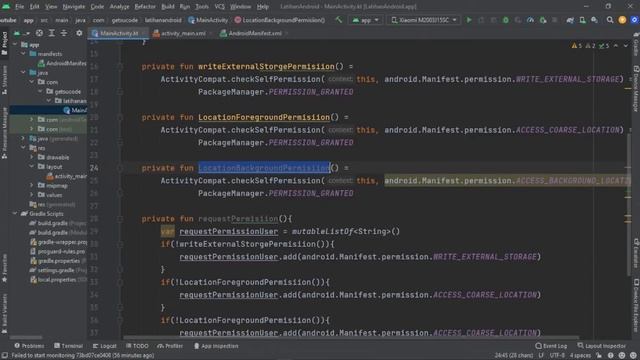Open the Build menu
640x360 pixels.
167,7
